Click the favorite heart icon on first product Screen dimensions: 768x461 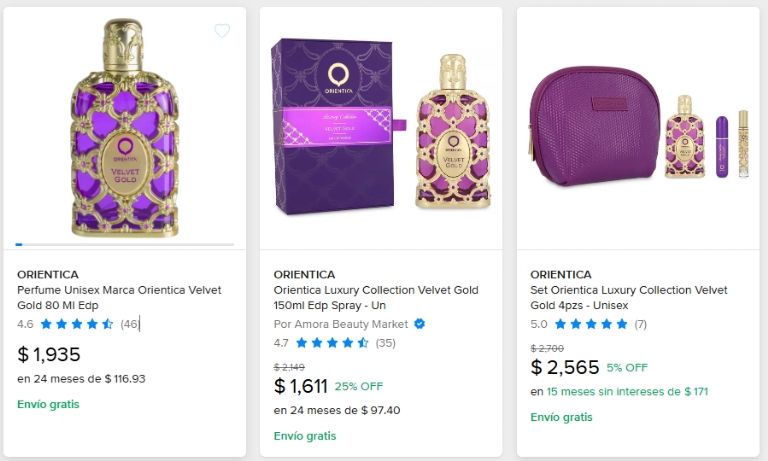tap(222, 31)
